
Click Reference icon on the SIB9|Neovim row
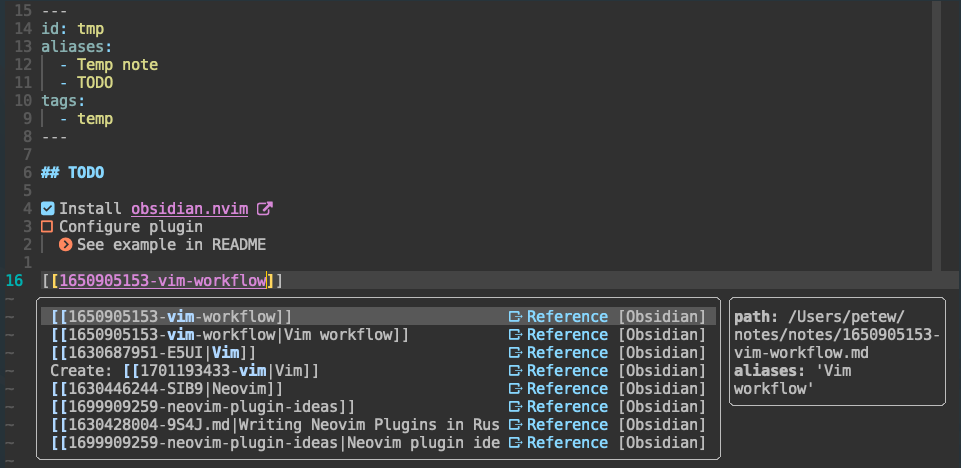[515, 389]
